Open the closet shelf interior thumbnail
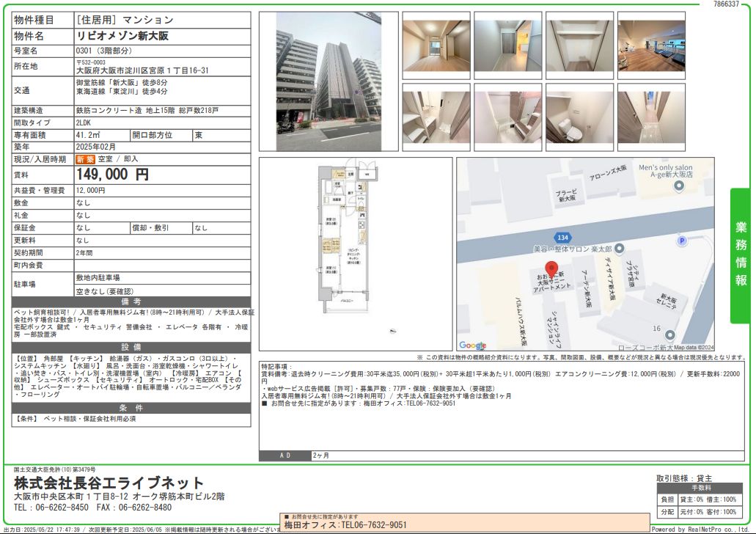 pos(579,45)
